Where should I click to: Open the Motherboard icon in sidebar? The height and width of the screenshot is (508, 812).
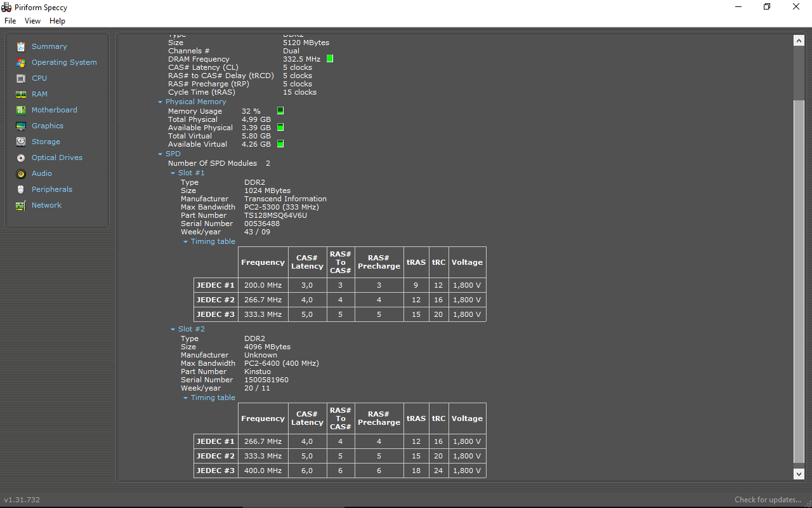tap(21, 110)
